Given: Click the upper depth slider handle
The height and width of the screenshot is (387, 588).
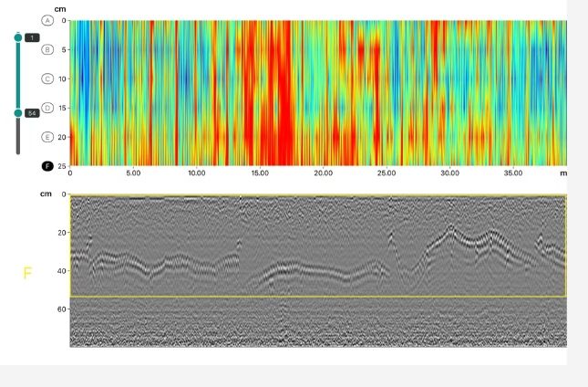Looking at the screenshot, I should (17, 37).
